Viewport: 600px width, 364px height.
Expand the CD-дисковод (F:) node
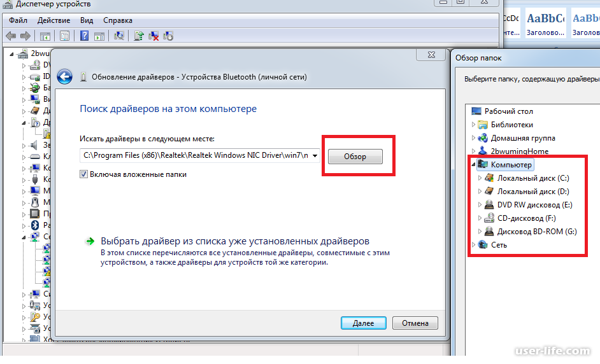[x=480, y=218]
